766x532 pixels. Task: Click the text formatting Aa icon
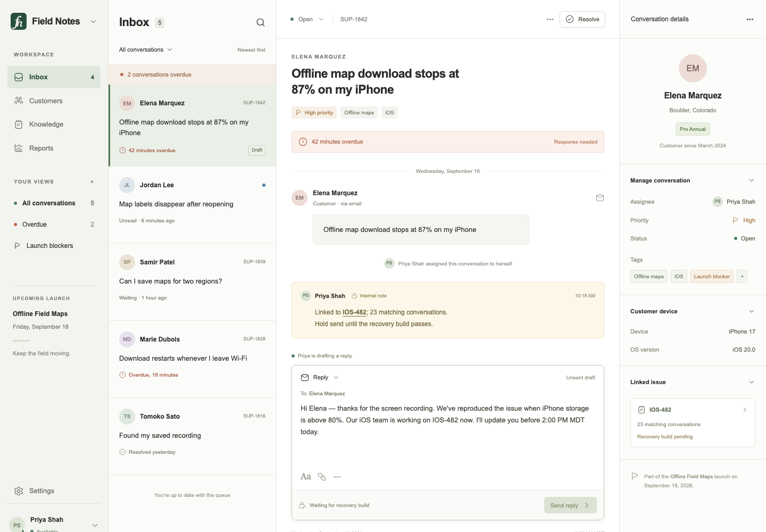tap(306, 477)
